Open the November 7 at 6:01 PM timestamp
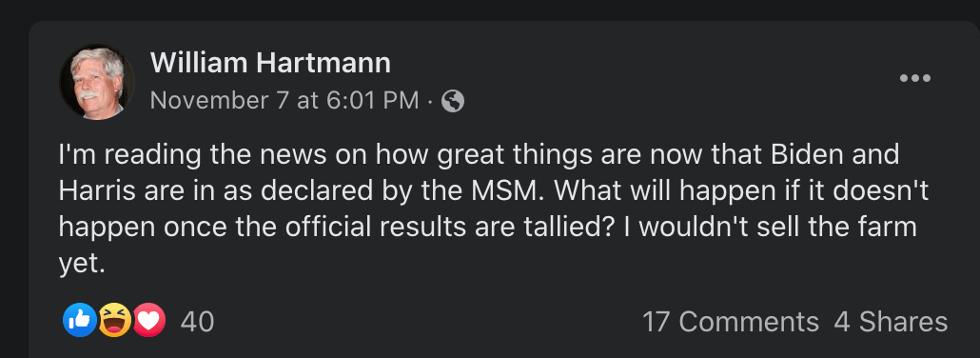Image resolution: width=980 pixels, height=358 pixels. click(x=284, y=100)
